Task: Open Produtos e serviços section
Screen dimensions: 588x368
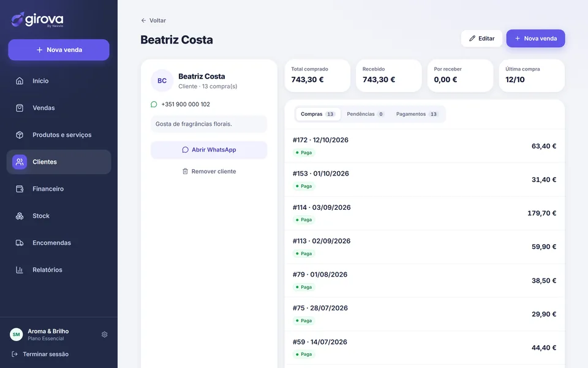Action: 59,135
